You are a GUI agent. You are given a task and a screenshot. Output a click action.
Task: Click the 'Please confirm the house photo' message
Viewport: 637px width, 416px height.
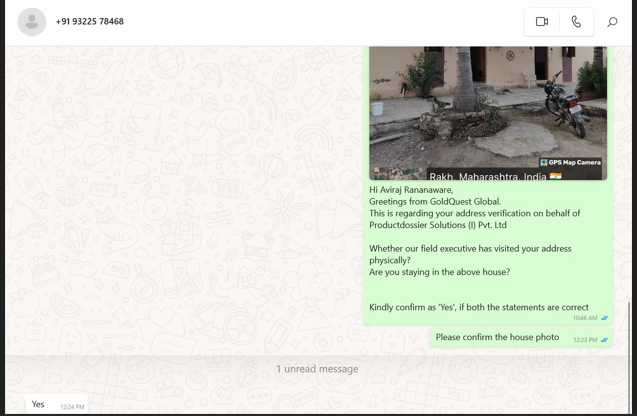(497, 337)
